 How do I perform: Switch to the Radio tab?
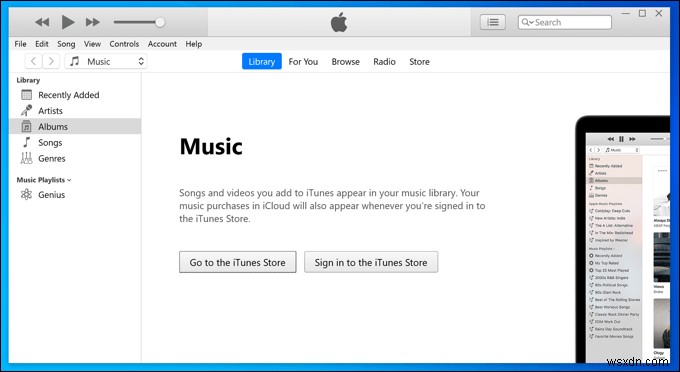[x=384, y=62]
